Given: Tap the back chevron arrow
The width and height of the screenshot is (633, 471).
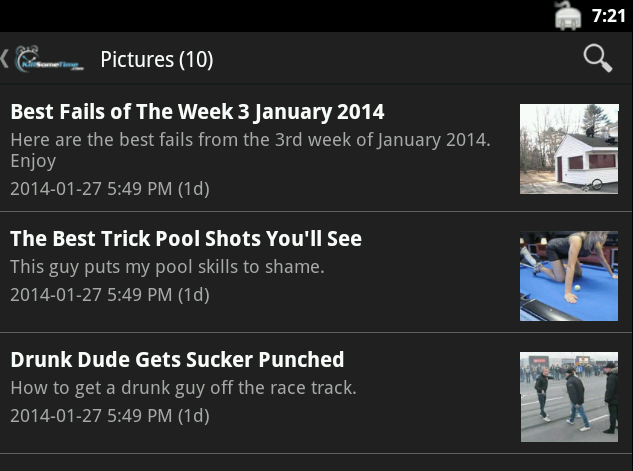Looking at the screenshot, I should pos(6,59).
